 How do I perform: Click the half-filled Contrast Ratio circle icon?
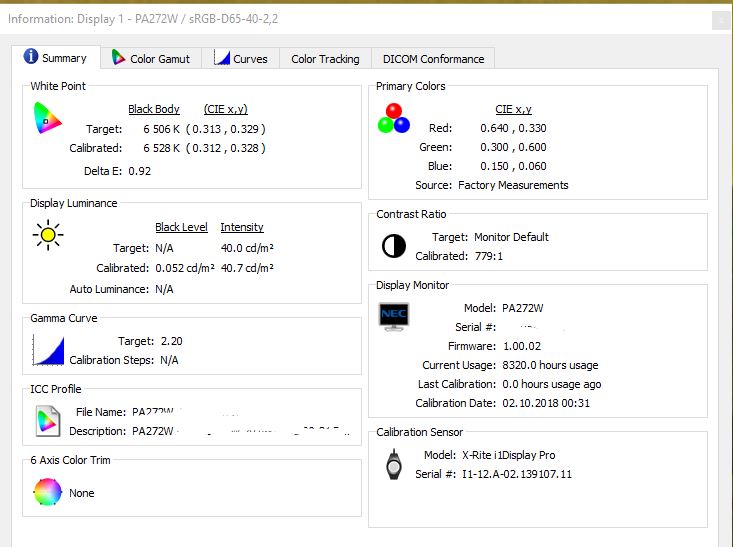pyautogui.click(x=394, y=246)
